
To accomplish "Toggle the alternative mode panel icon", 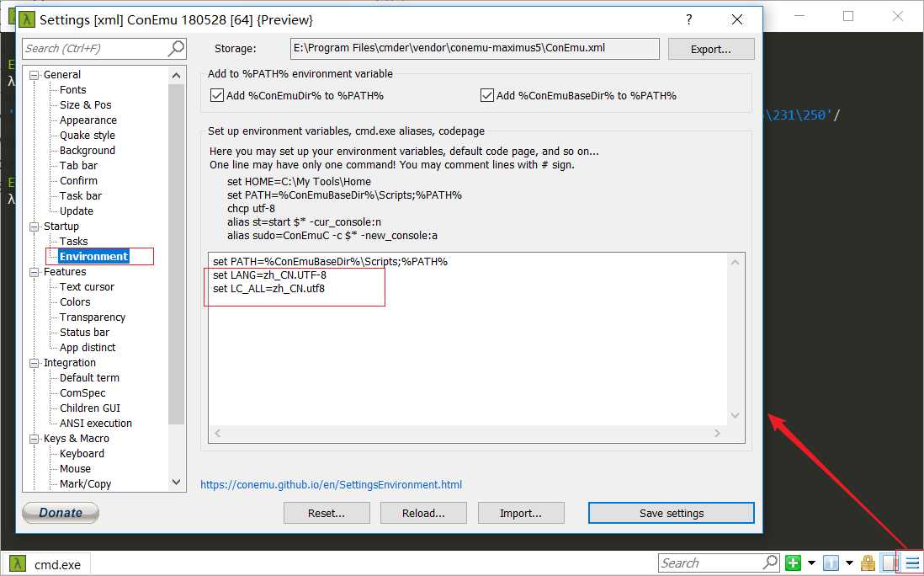I will click(888, 563).
